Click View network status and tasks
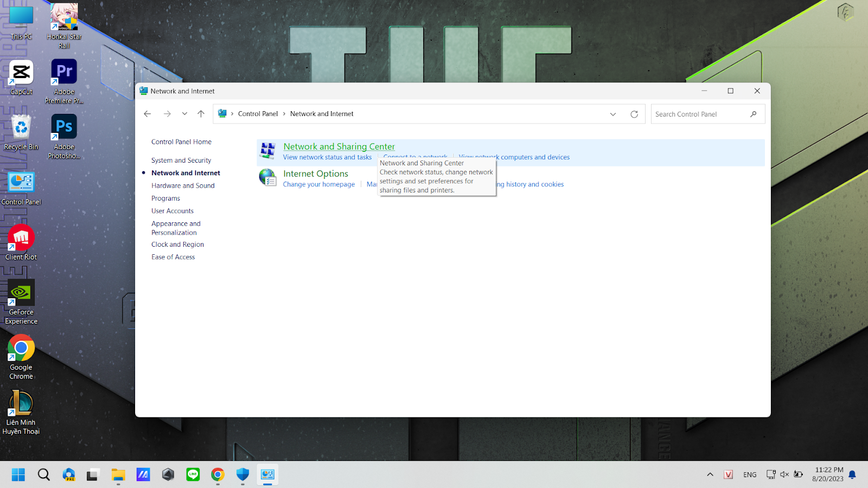The height and width of the screenshot is (488, 868). pyautogui.click(x=327, y=157)
